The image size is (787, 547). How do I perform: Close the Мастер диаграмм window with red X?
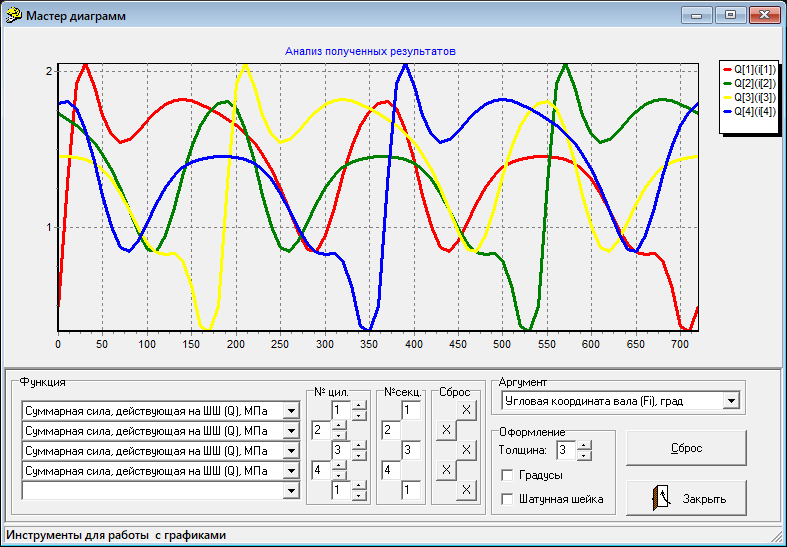[764, 15]
